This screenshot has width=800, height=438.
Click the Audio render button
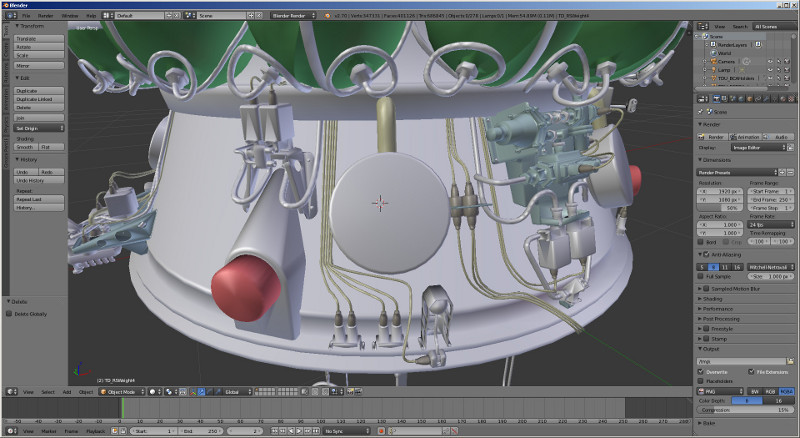click(780, 136)
